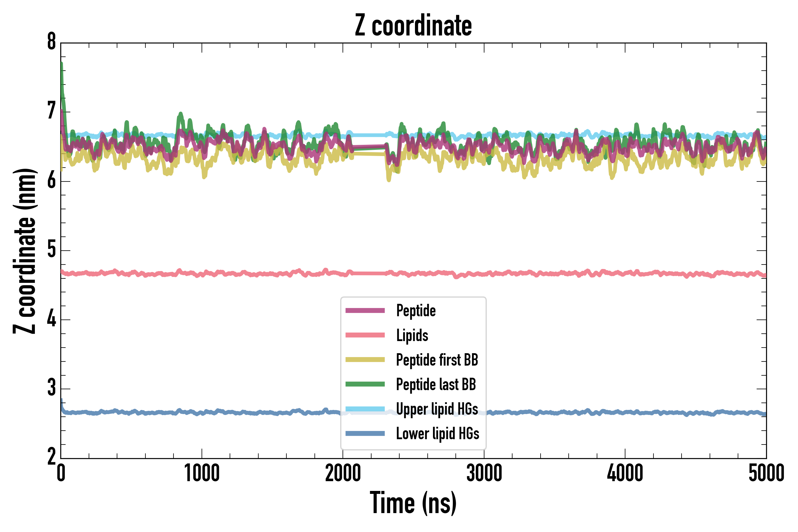Click the Peptide last BB green swatch
Image resolution: width=798 pixels, height=532 pixels.
365,384
